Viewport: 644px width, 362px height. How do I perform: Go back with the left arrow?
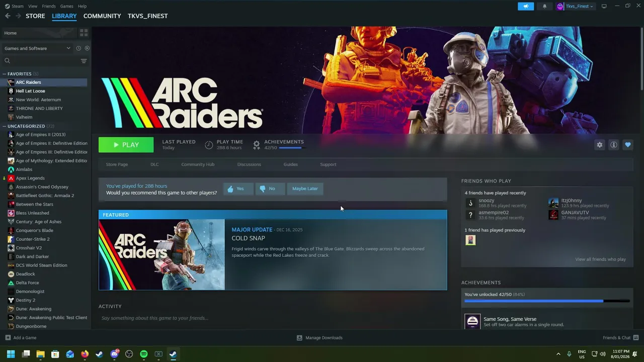(8, 16)
